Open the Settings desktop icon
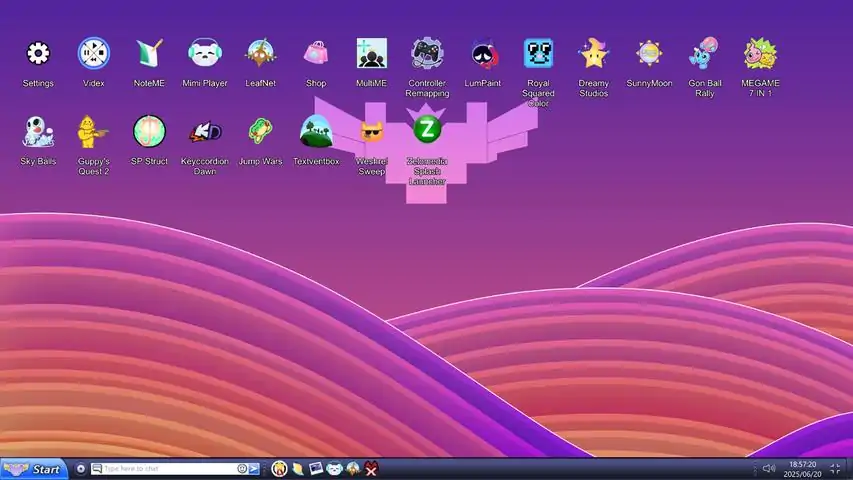 (38, 54)
